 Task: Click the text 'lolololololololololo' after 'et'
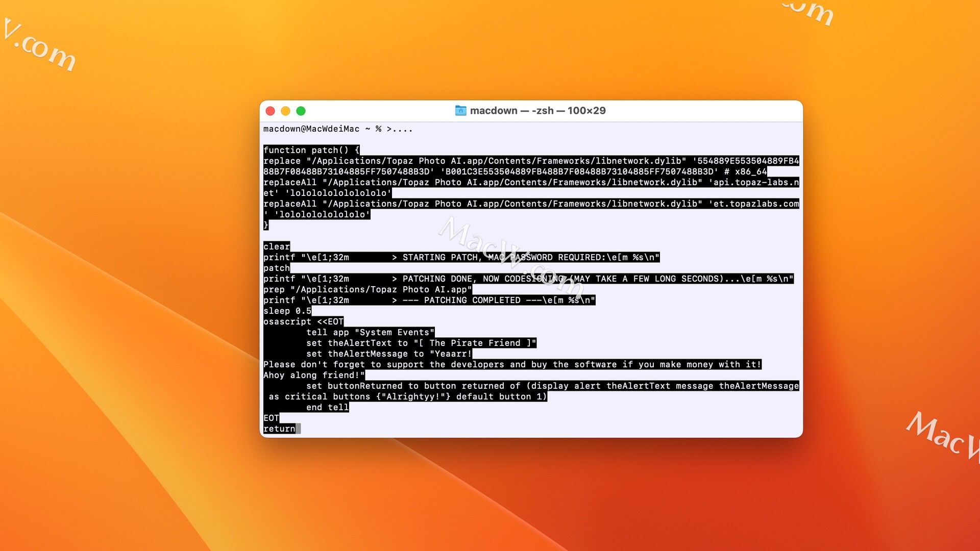(338, 193)
